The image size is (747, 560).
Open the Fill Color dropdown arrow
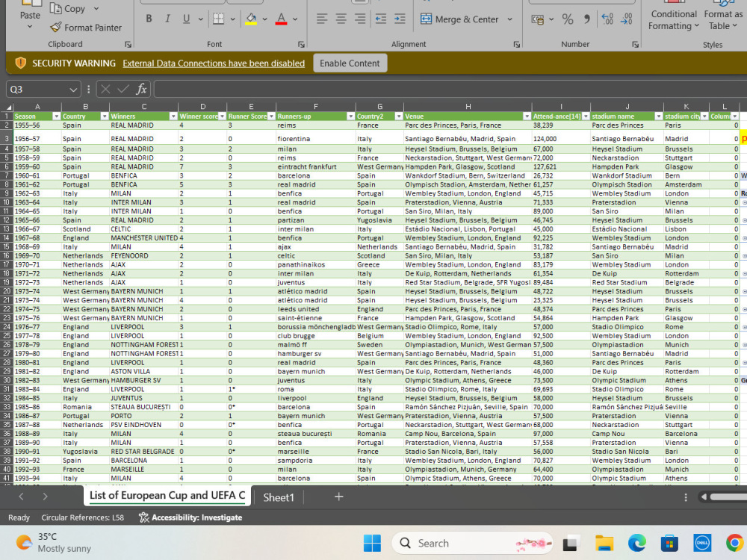click(x=264, y=19)
